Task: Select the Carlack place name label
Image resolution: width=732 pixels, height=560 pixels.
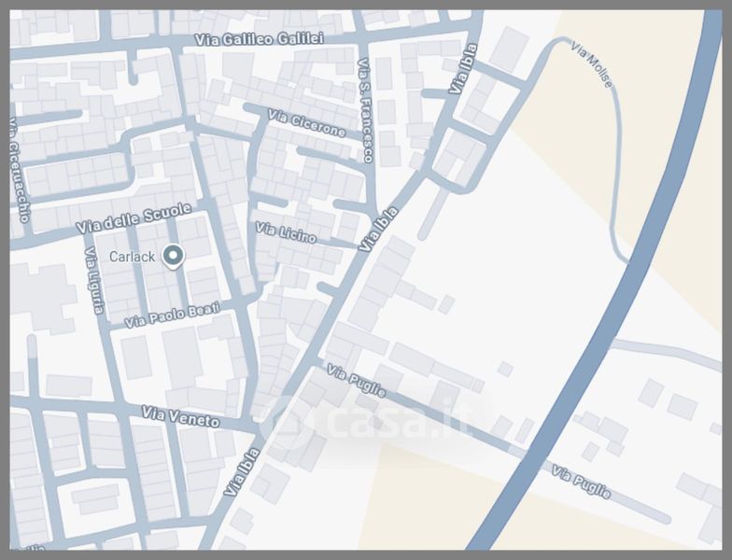Action: [132, 257]
